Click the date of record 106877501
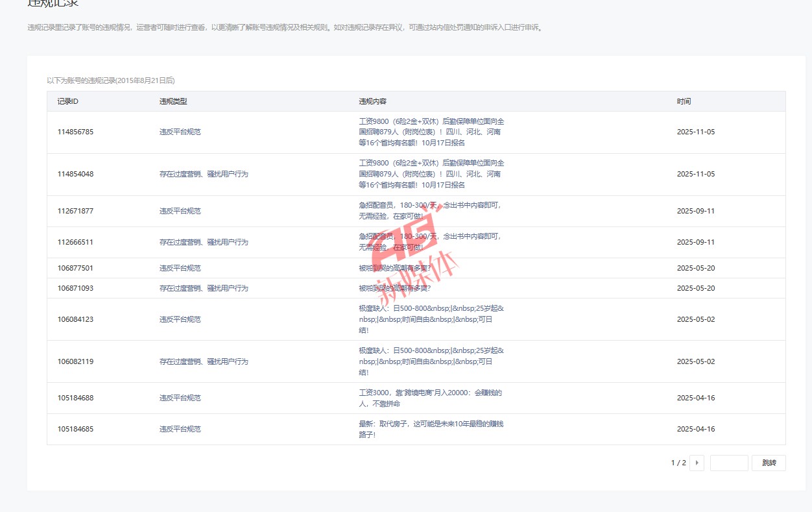The height and width of the screenshot is (512, 812). pos(695,268)
